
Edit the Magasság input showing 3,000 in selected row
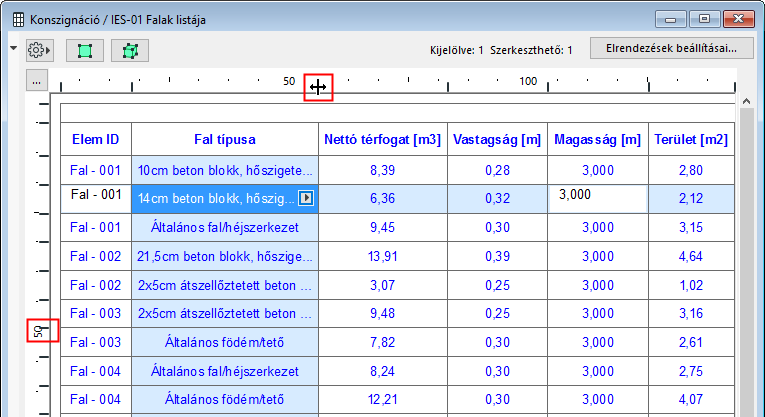598,199
